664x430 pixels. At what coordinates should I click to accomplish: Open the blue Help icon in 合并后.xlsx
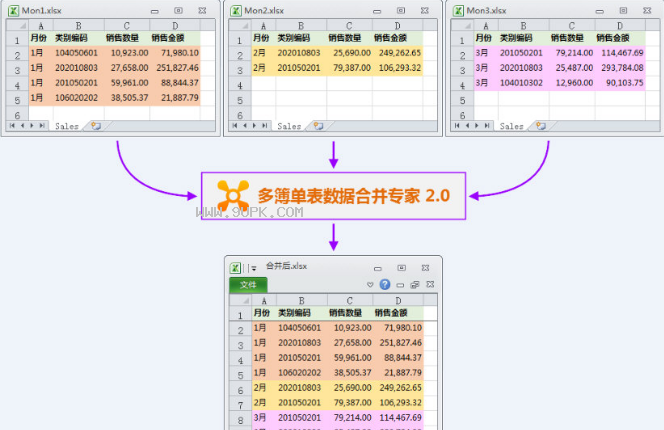[385, 285]
